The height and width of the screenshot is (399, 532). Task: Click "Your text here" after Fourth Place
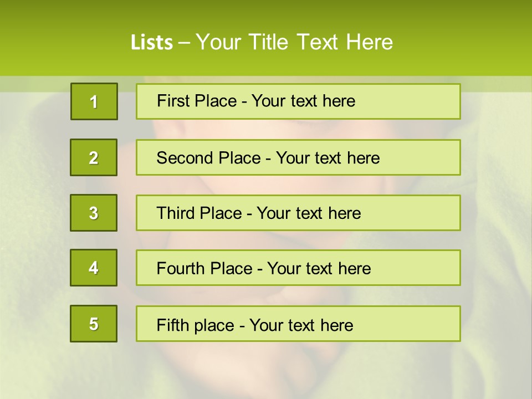pyautogui.click(x=319, y=269)
